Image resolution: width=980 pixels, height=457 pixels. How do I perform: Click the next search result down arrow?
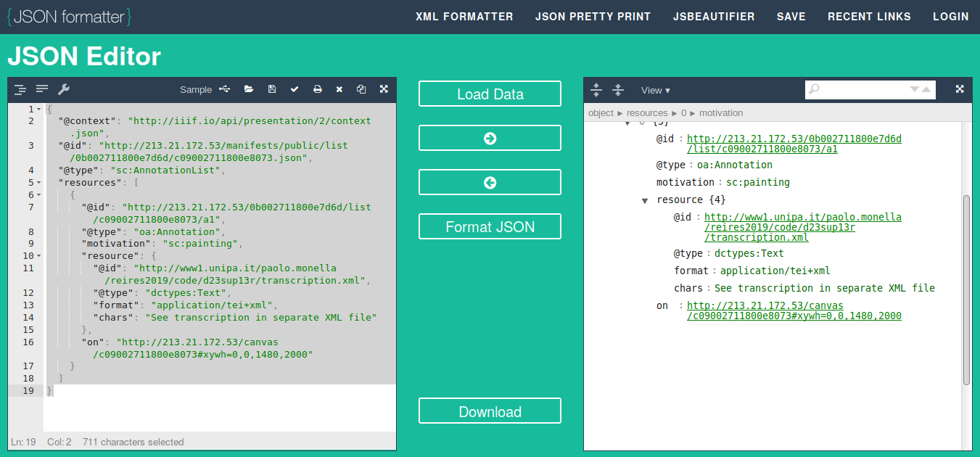[914, 89]
